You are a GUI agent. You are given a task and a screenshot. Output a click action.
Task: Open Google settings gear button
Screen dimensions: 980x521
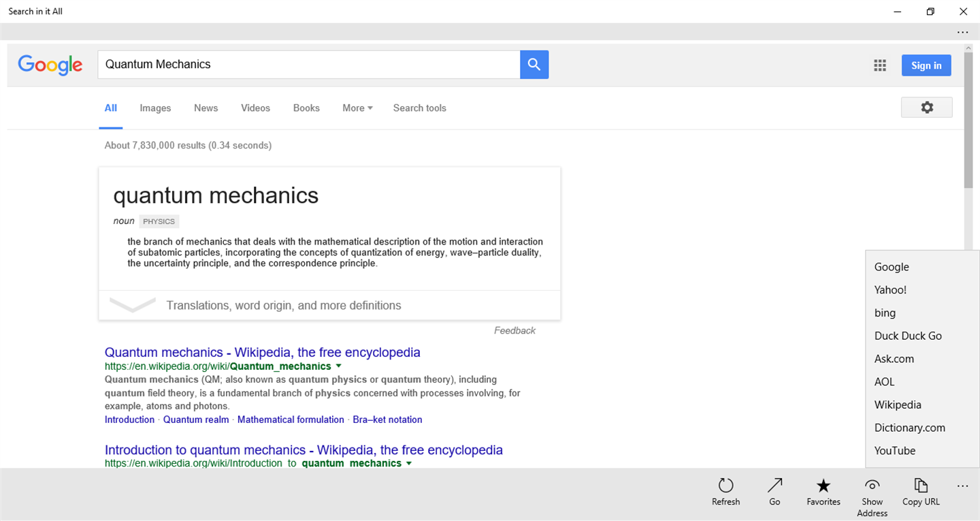tap(926, 108)
